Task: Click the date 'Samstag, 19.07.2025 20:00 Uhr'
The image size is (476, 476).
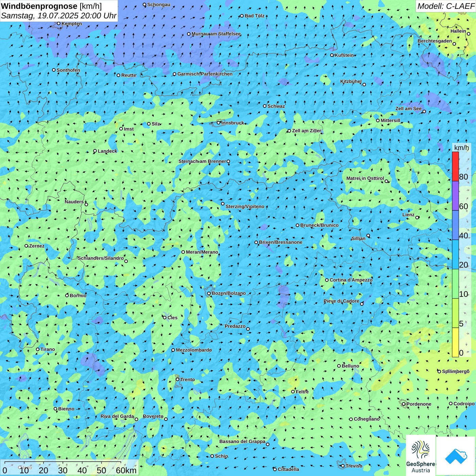Action: 58,16
